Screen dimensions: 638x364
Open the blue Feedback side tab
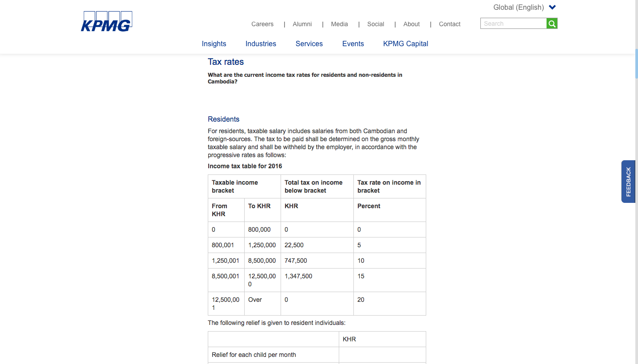click(628, 182)
